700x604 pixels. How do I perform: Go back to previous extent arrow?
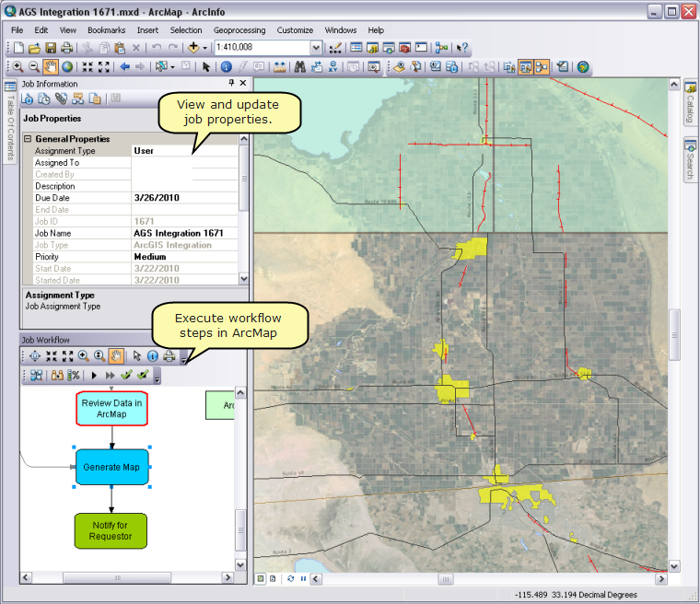point(124,67)
